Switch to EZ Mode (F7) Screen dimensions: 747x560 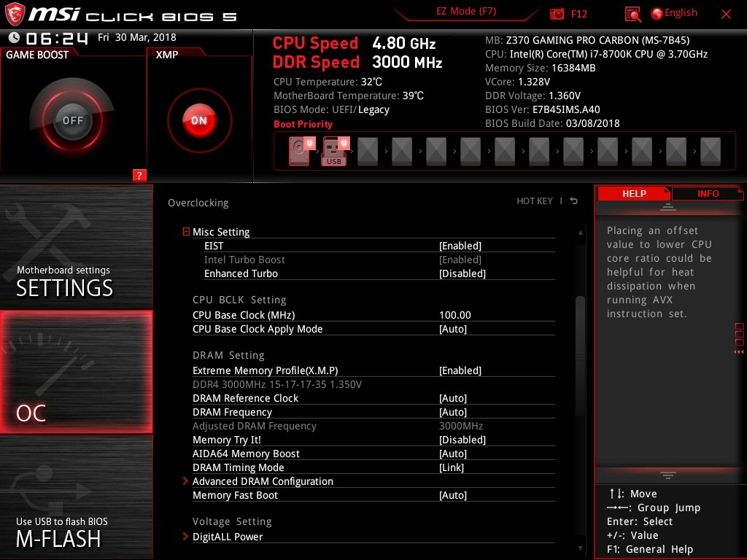[x=466, y=12]
